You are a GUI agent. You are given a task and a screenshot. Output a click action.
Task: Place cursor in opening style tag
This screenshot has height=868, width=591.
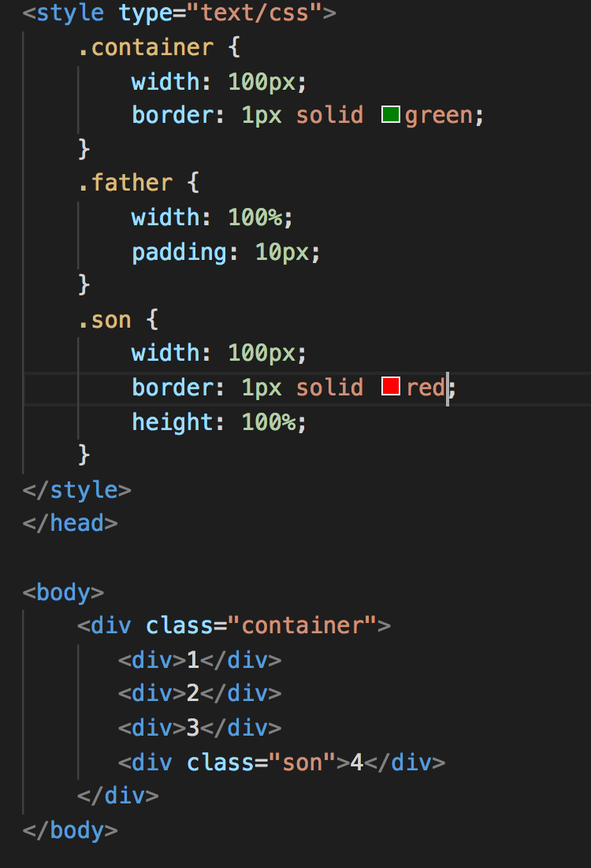coord(179,13)
